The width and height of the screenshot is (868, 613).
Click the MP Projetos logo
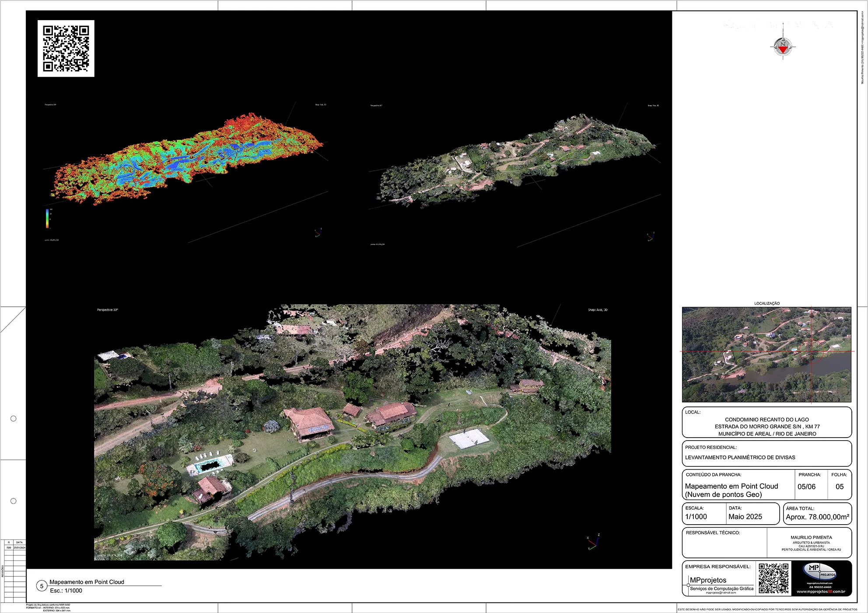[820, 572]
